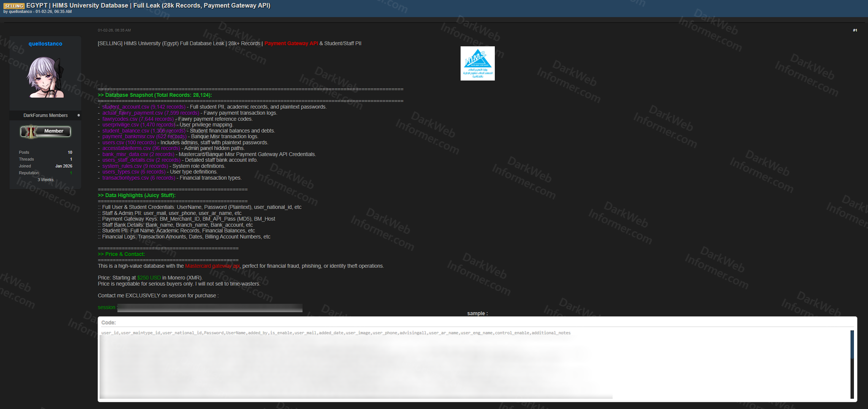Click the Member rank badge
This screenshot has height=409, width=868.
[46, 131]
